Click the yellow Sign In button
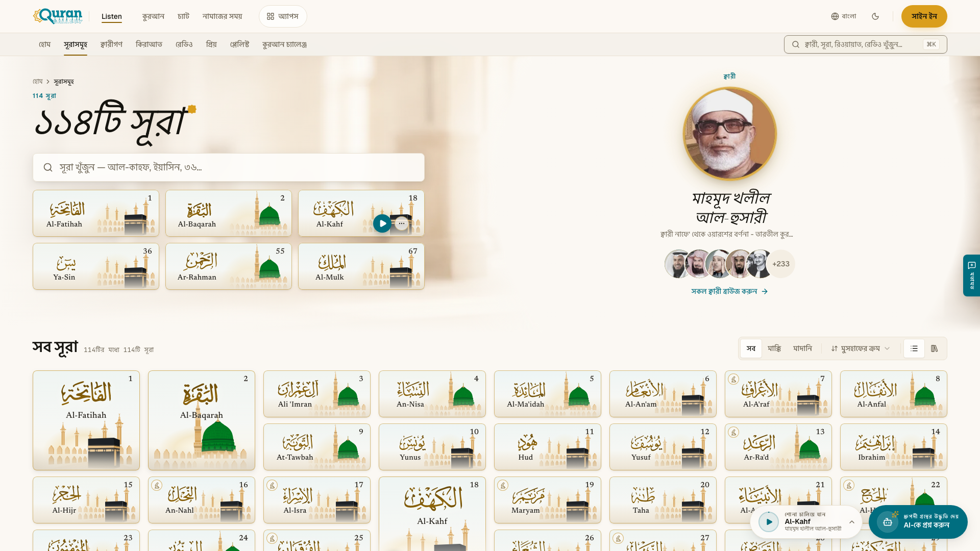 (x=924, y=16)
